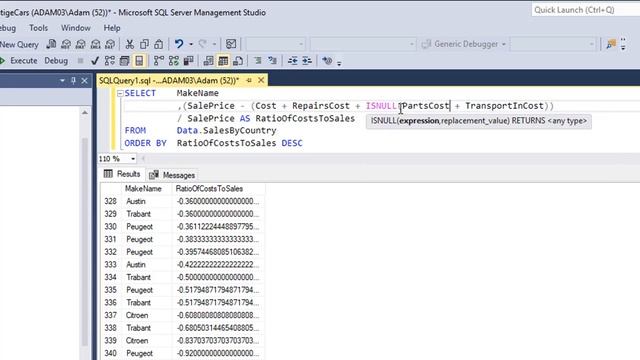Open the Undo history dropdown arrow
640x360 pixels.
point(191,44)
